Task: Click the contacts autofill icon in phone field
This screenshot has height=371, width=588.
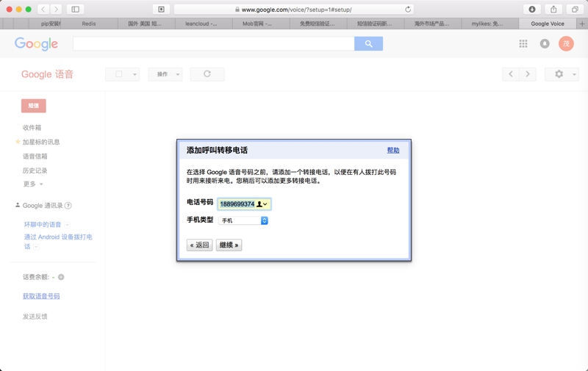Action: (262, 203)
